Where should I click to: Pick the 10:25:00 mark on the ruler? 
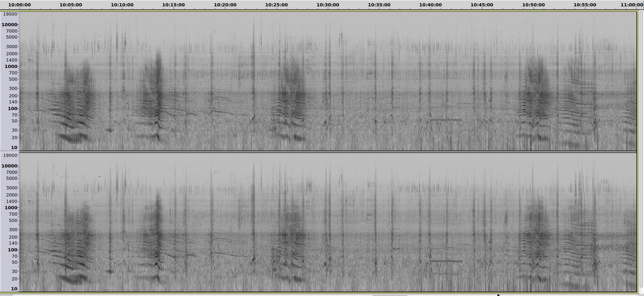pyautogui.click(x=277, y=5)
